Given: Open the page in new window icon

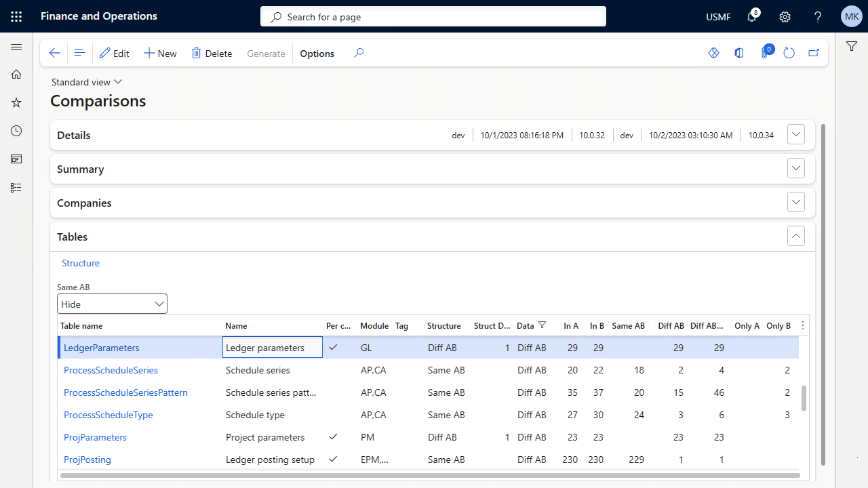Looking at the screenshot, I should click(x=814, y=54).
